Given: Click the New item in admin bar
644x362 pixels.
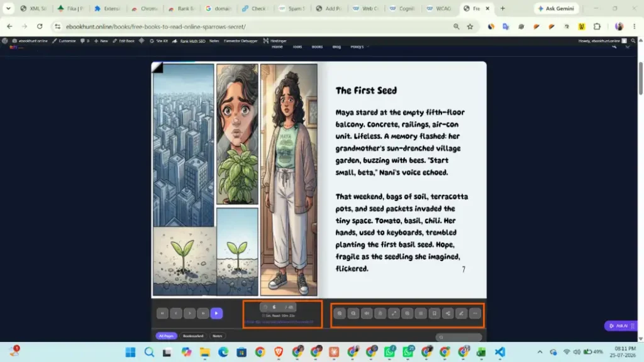Looking at the screenshot, I should 101,41.
